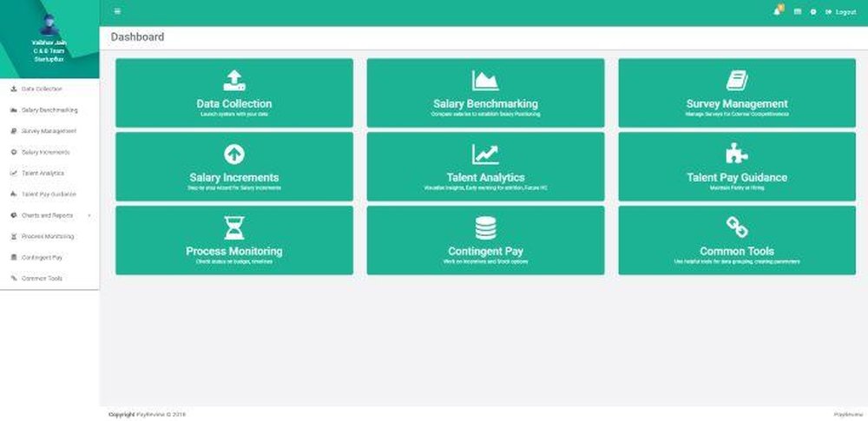Click the hourglass icon on Process Monitoring card
868x421 pixels.
pos(234,227)
